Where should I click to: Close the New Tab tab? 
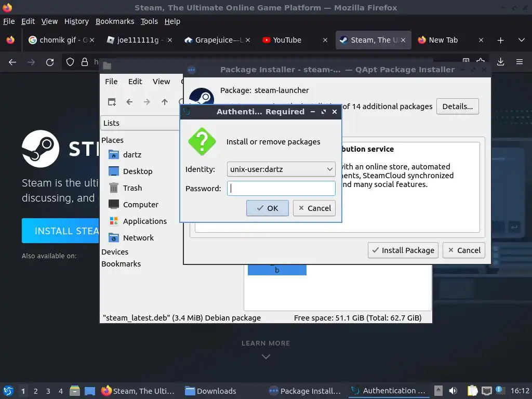[x=481, y=40]
